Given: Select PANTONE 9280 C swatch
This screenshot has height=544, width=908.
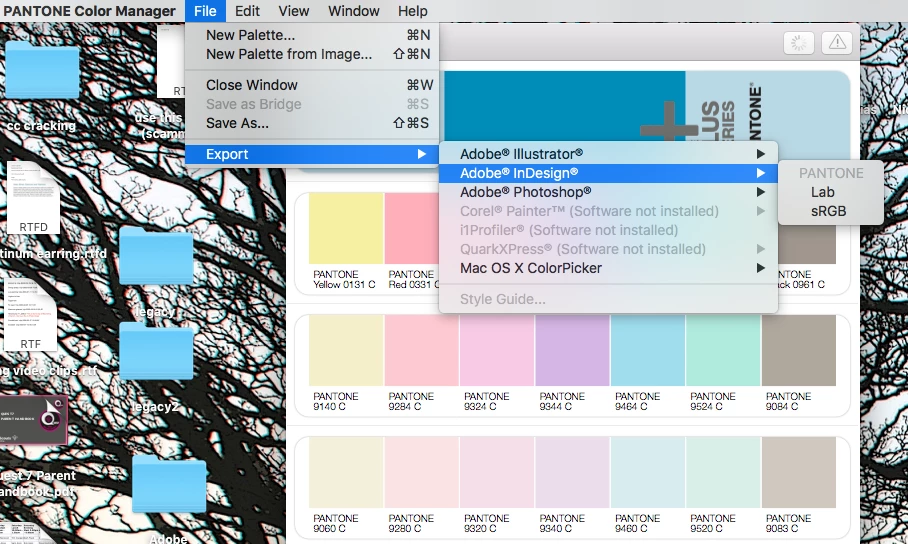Looking at the screenshot, I should (422, 473).
